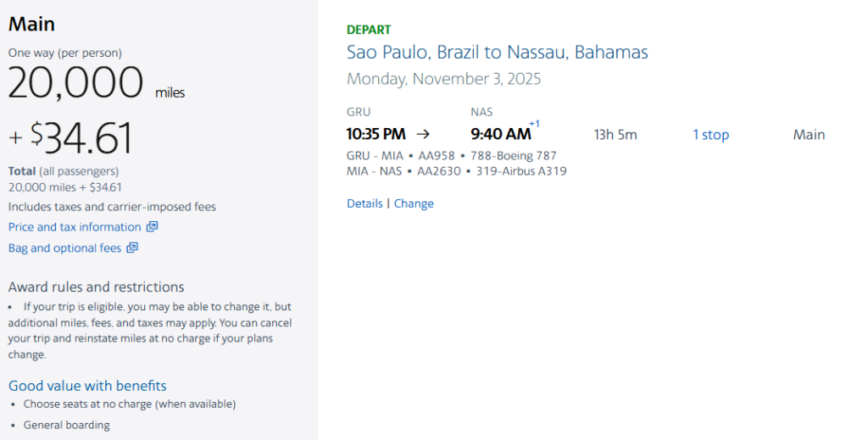868x440 pixels.
Task: Click the 9:40 AM arrival time
Action: click(x=500, y=134)
